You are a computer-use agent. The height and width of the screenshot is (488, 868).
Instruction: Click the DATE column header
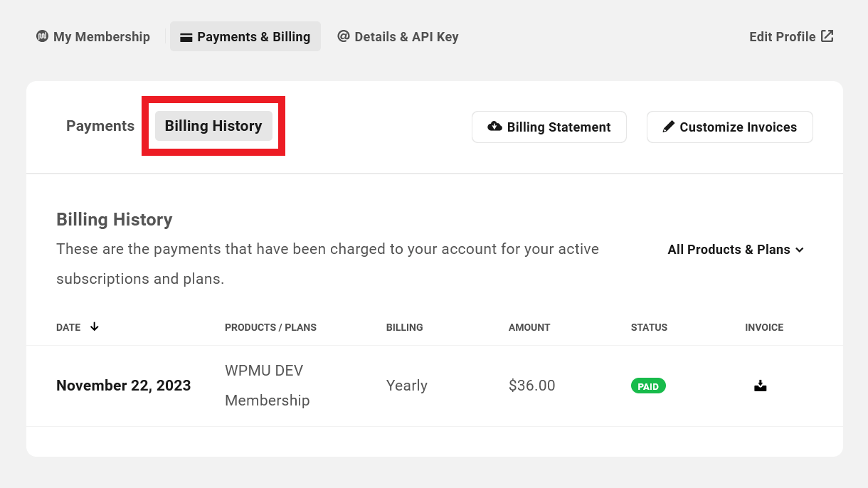68,327
